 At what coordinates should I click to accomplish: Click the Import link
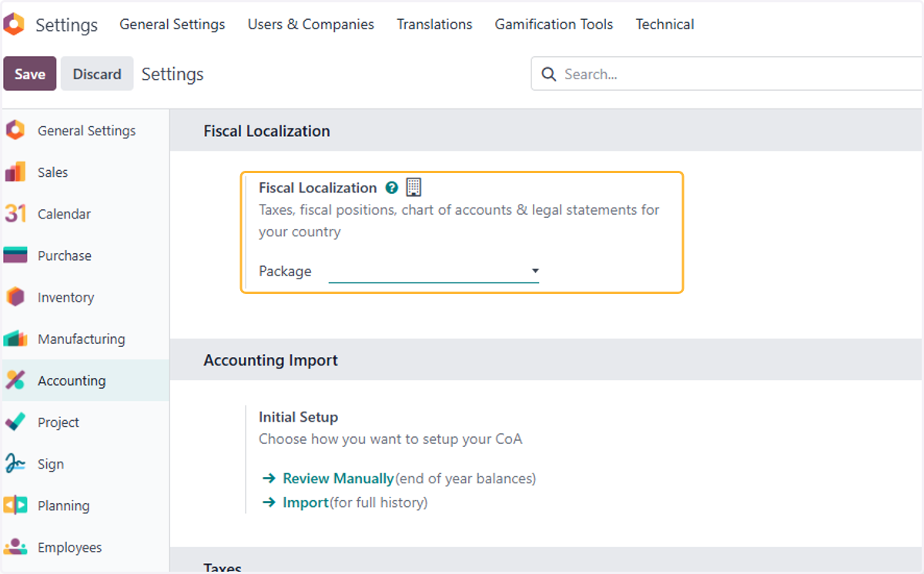point(306,502)
